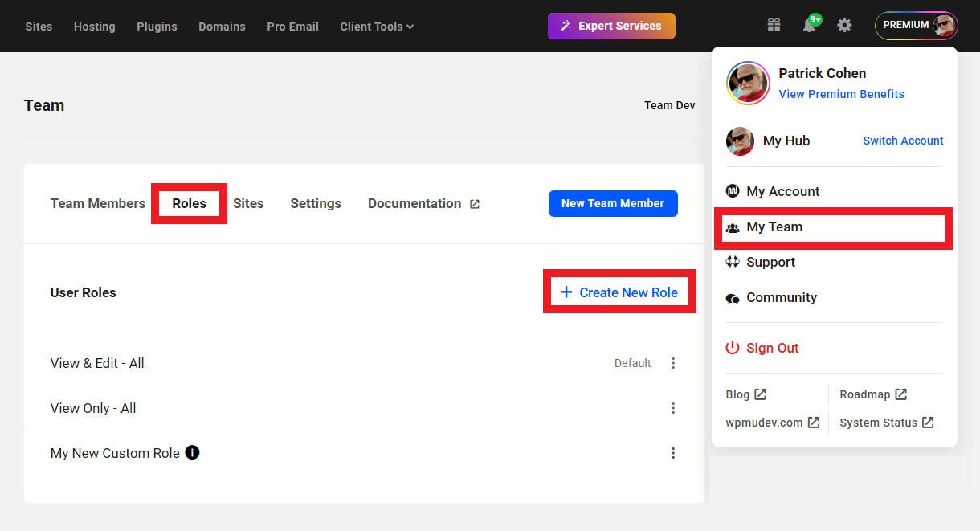980x531 pixels.
Task: Click Create New Role
Action: coord(619,292)
